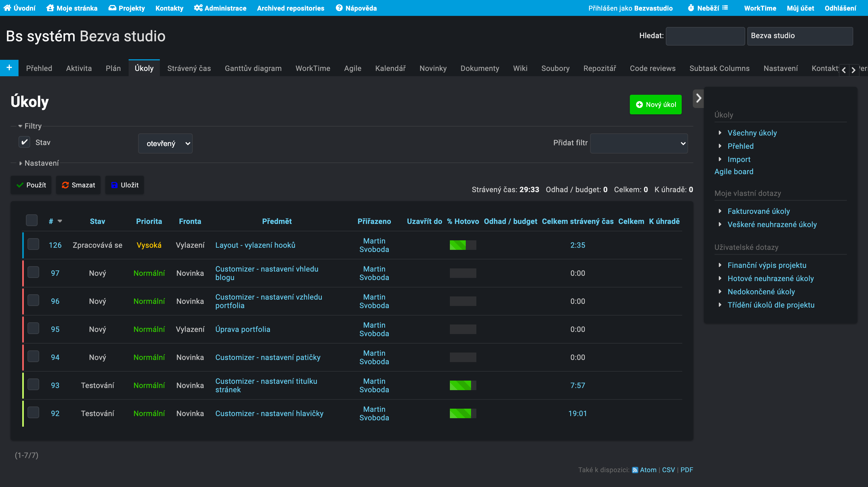Uncheck the Stav filter checkbox
Viewport: 868px width, 487px height.
point(24,142)
